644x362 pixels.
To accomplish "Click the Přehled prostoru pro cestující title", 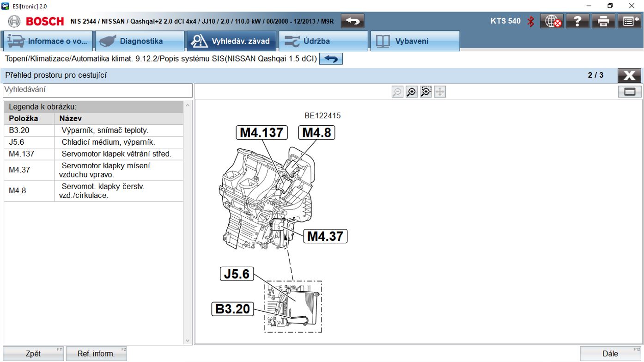I will coord(56,75).
